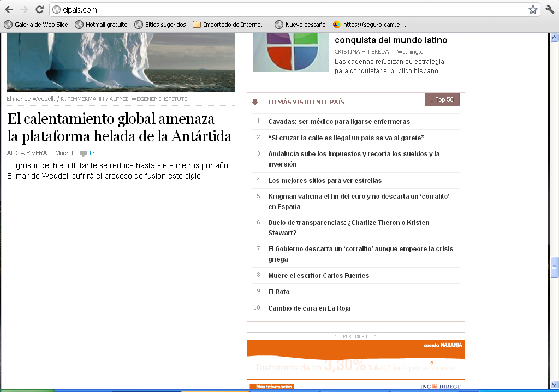This screenshot has height=392, width=559.
Task: Bookmark page with the star icon
Action: pos(533,9)
